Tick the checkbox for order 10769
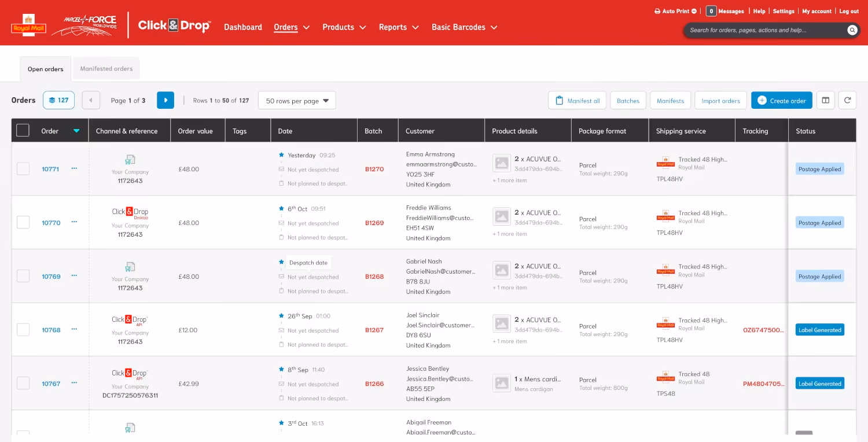The width and height of the screenshot is (868, 442). (x=23, y=276)
